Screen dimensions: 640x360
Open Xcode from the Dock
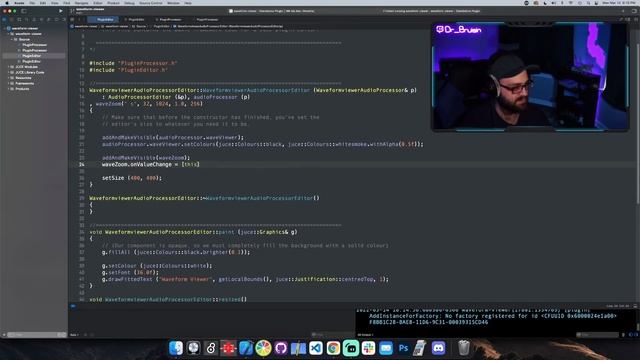click(246, 348)
